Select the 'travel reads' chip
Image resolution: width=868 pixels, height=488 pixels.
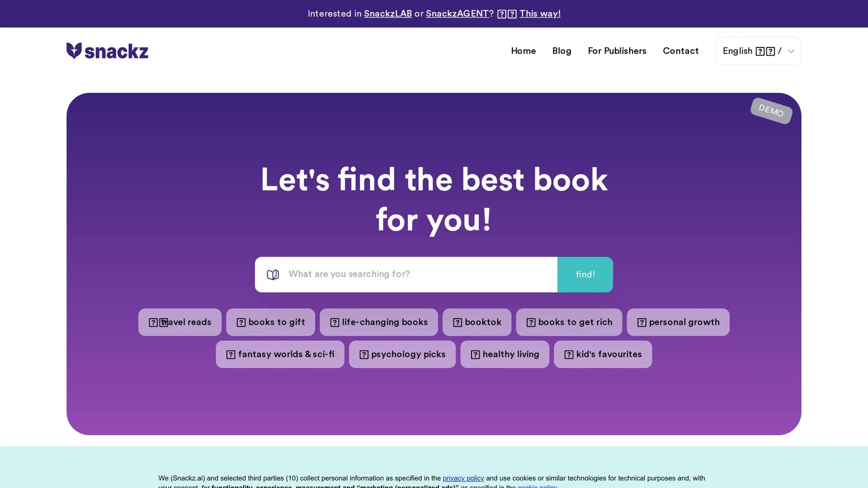click(x=180, y=322)
